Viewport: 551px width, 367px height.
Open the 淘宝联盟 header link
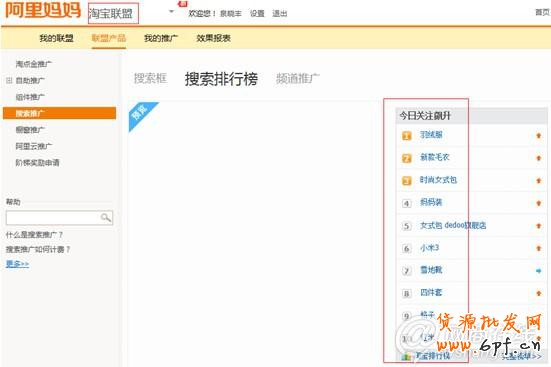(111, 13)
